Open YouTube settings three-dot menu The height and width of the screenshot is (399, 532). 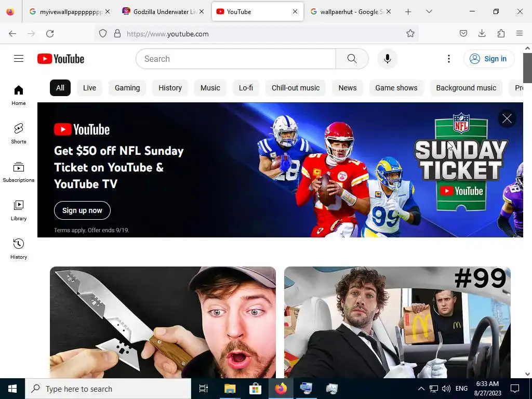click(448, 59)
